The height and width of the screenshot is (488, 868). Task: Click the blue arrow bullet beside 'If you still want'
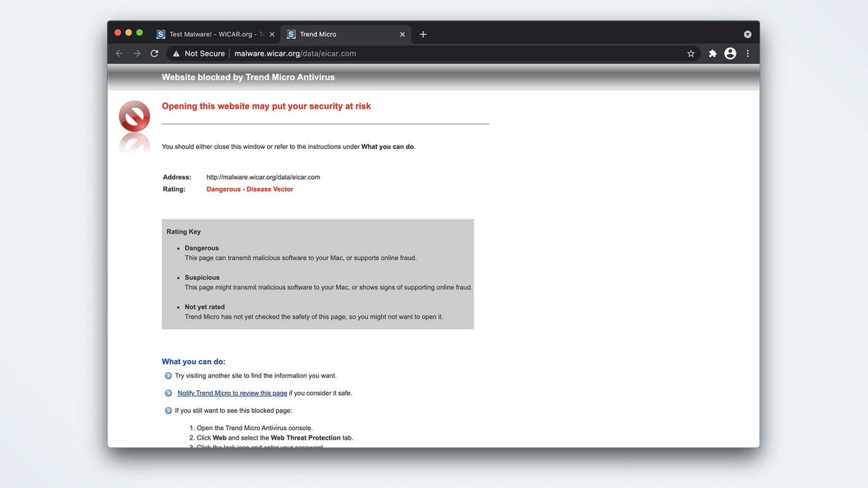(x=168, y=410)
